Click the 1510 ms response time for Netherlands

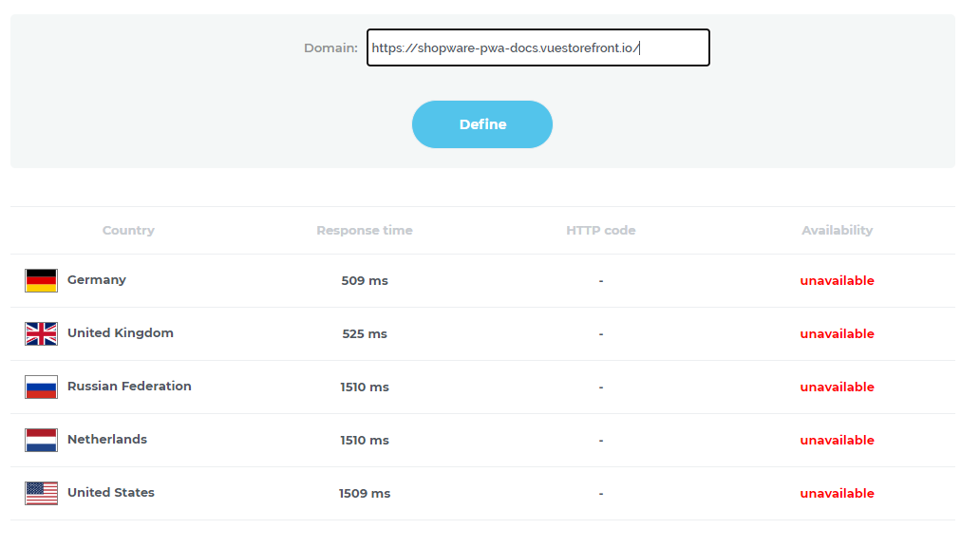[365, 440]
